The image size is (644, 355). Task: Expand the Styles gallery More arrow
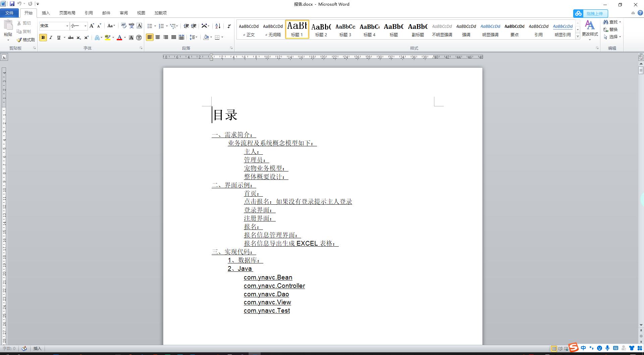point(578,37)
